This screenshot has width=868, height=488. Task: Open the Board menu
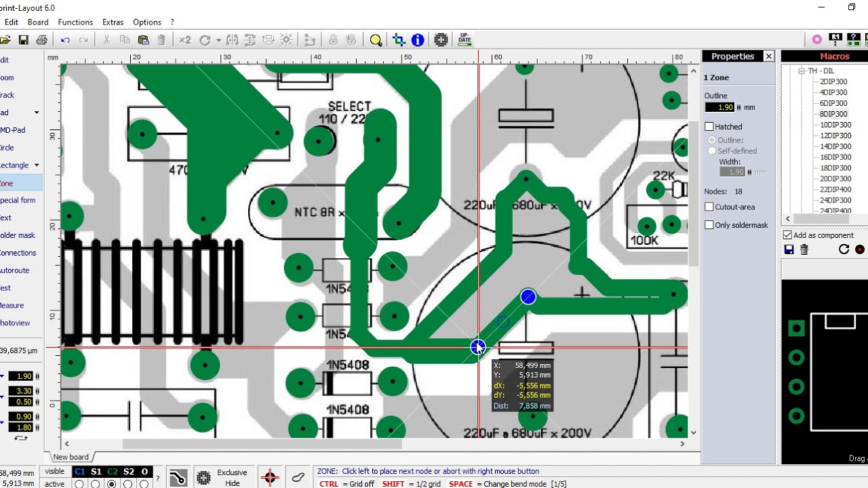(x=38, y=22)
